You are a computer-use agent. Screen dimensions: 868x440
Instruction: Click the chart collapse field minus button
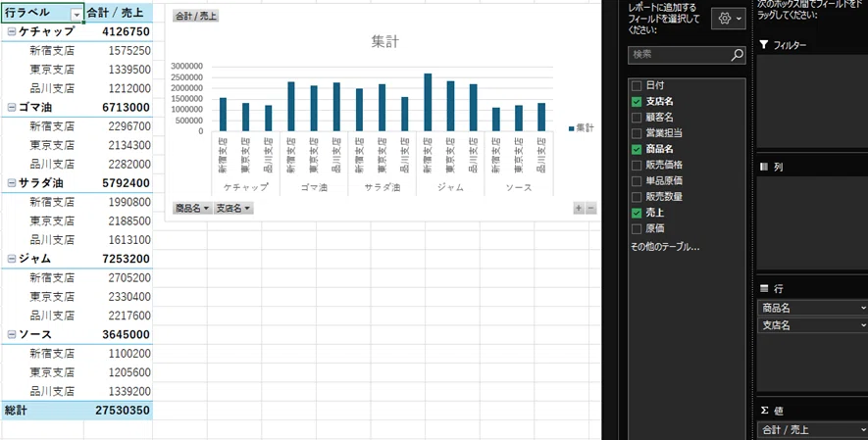[x=590, y=209]
